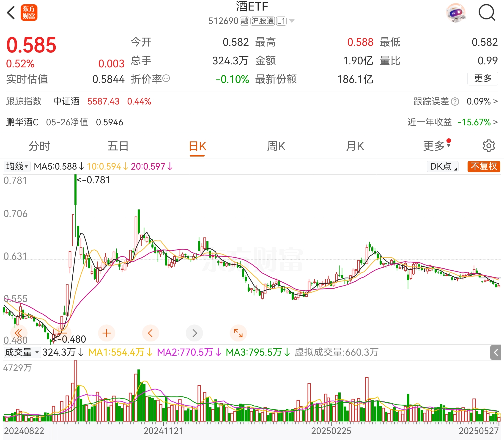Click the 20241121 date marker
The image size is (504, 440).
(x=163, y=431)
